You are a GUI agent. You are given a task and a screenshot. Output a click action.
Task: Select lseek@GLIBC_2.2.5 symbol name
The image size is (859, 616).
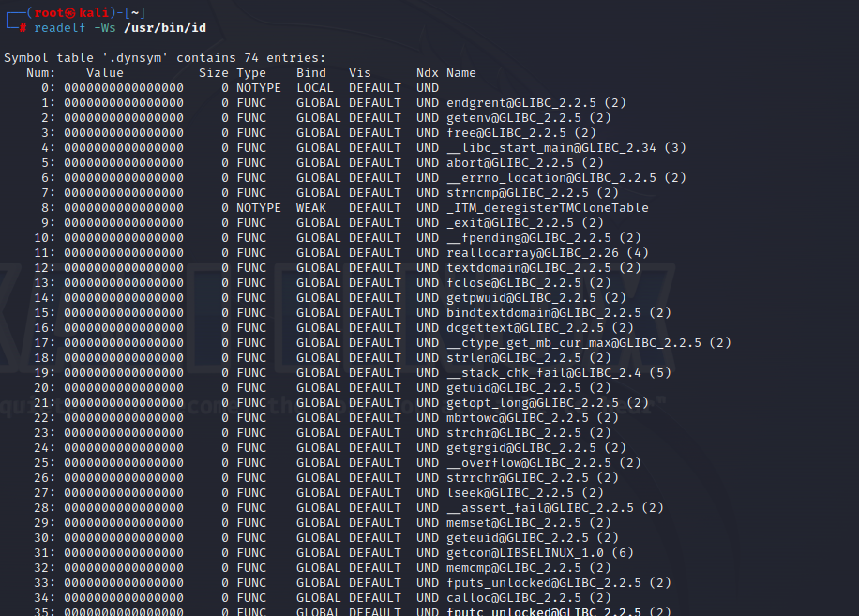510,493
